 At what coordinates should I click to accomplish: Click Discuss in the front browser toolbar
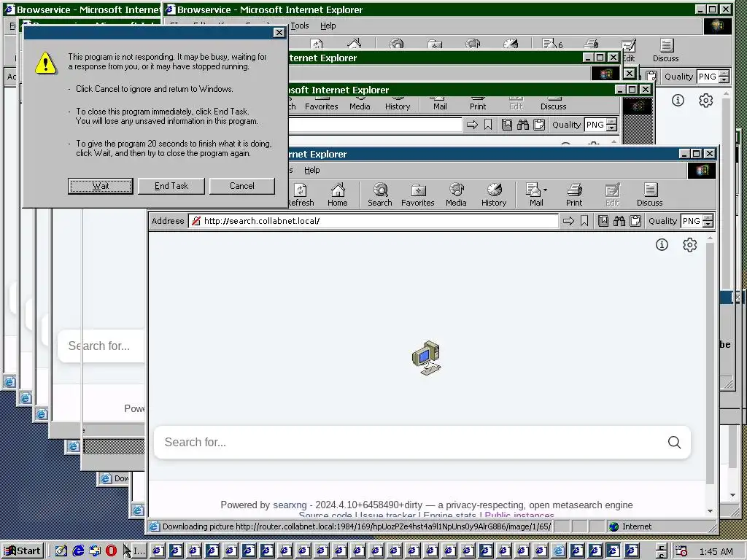tap(650, 195)
